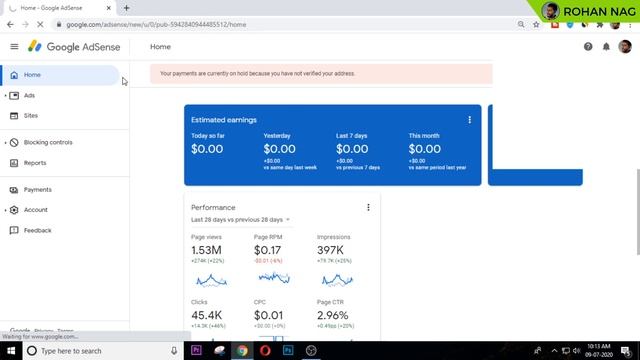640x360 pixels.
Task: Click the Page views sparkline chart
Action: point(211,280)
